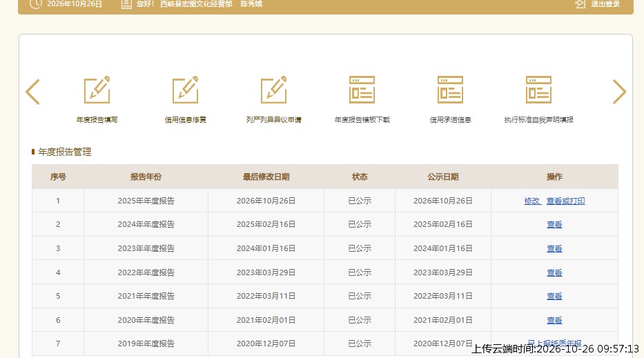Click the 退出登录 exit icon
Screen dimensions: 644x358
[x=580, y=3]
